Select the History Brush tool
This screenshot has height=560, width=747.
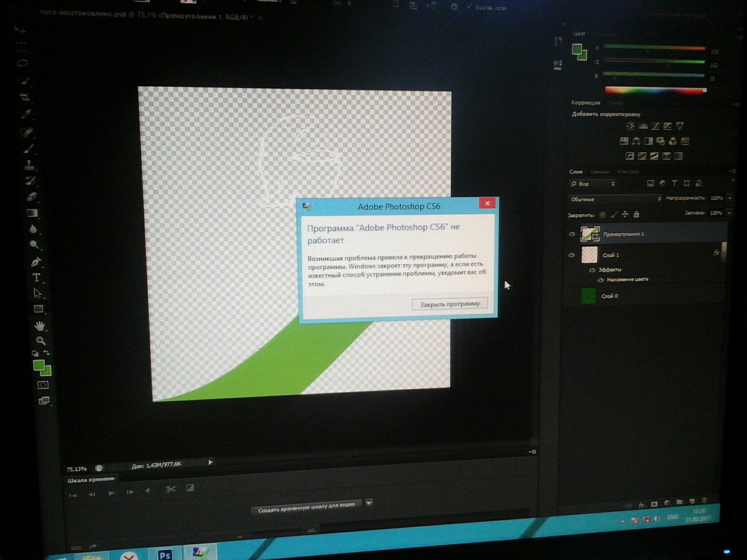tap(30, 180)
